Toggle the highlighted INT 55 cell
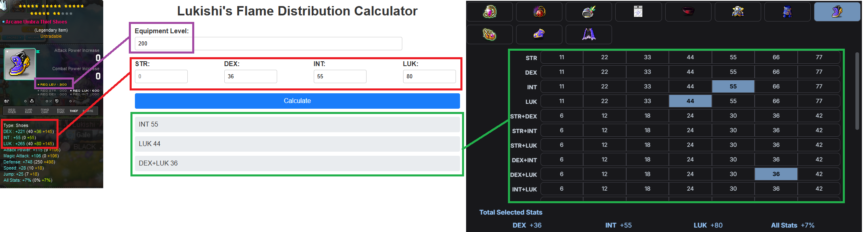This screenshot has height=232, width=868. click(x=733, y=86)
